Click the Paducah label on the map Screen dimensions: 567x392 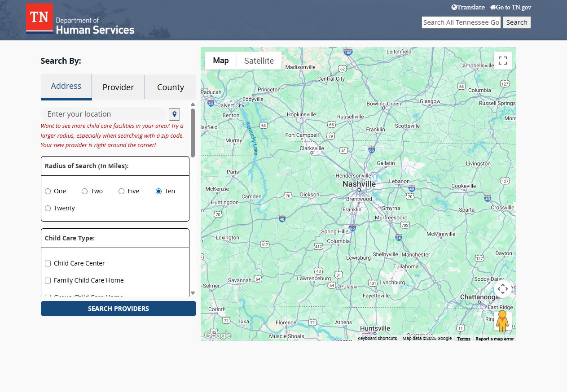pyautogui.click(x=211, y=92)
